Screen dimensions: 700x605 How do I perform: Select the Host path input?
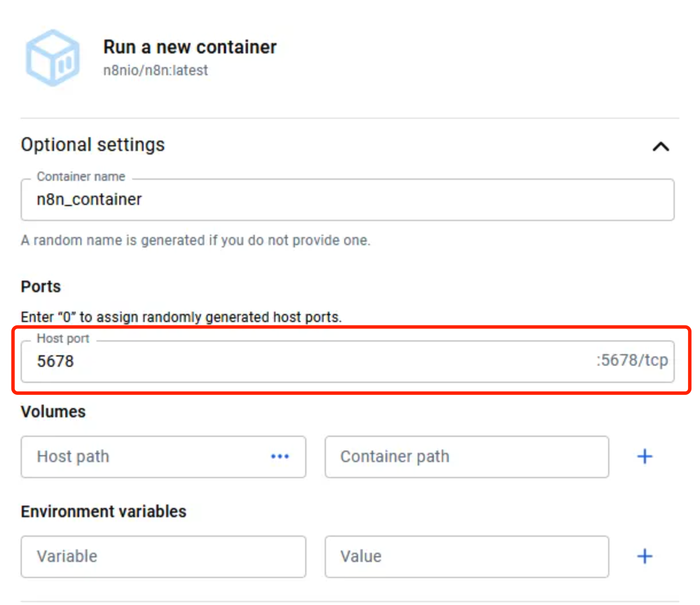[163, 457]
